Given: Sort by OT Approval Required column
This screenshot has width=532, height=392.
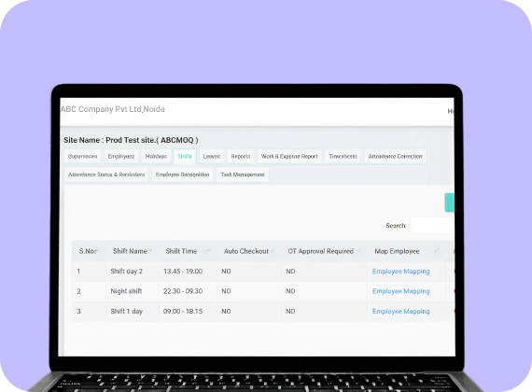Looking at the screenshot, I should pyautogui.click(x=321, y=251).
